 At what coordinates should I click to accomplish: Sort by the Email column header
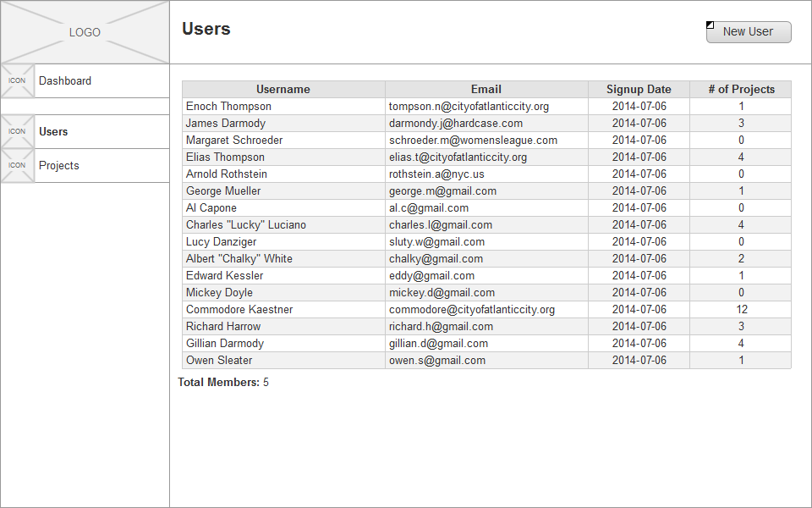[x=486, y=89]
